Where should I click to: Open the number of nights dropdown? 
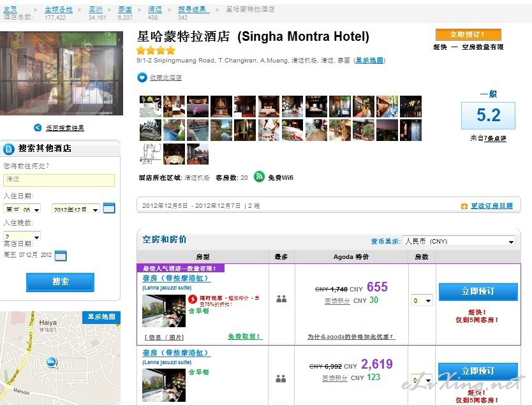pyautogui.click(x=22, y=236)
